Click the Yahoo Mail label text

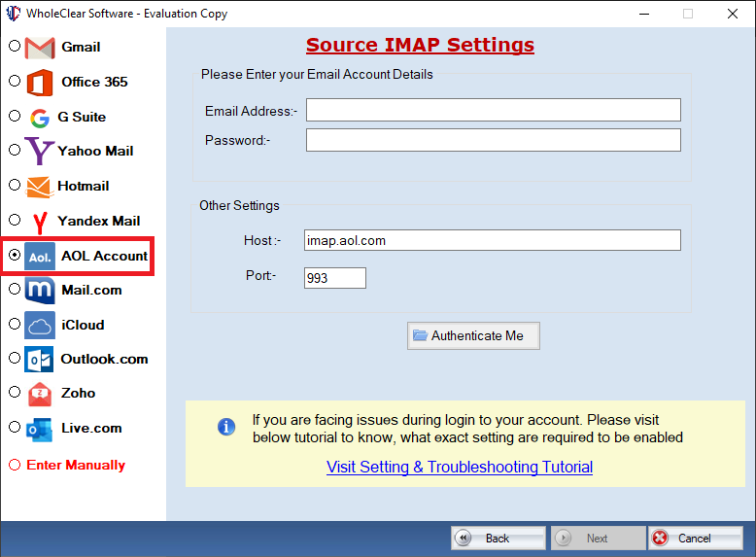point(95,151)
